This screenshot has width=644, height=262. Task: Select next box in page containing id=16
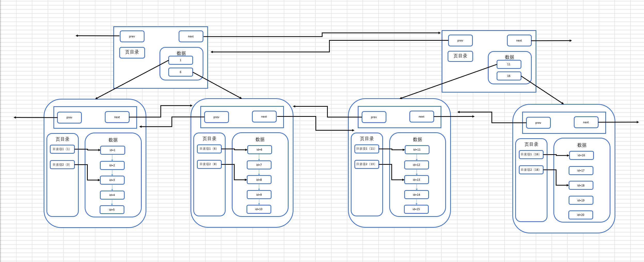pos(586,122)
